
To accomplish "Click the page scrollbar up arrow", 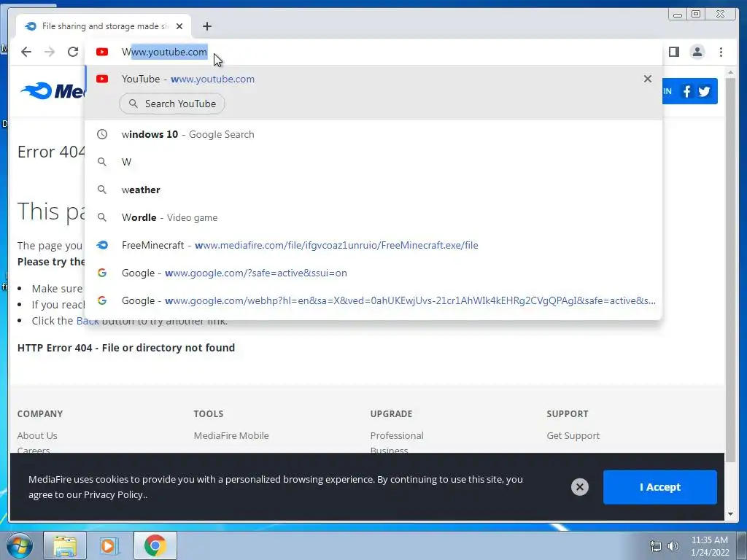I will coord(730,72).
